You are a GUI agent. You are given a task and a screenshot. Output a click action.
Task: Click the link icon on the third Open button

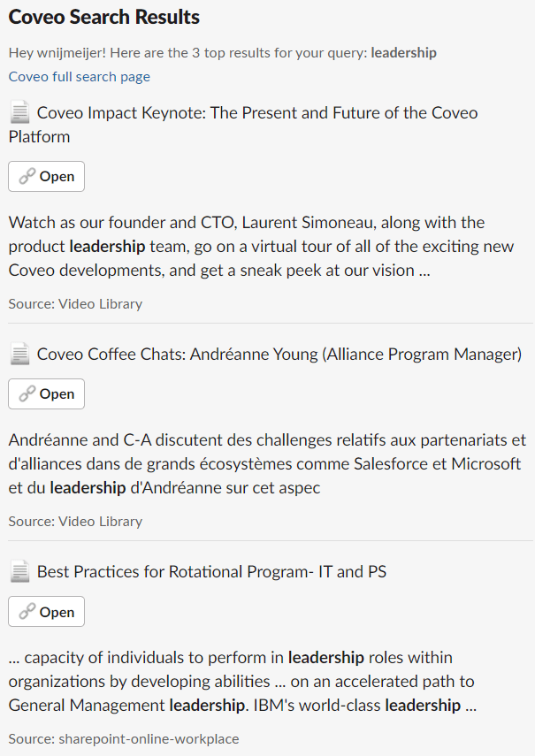[27, 611]
